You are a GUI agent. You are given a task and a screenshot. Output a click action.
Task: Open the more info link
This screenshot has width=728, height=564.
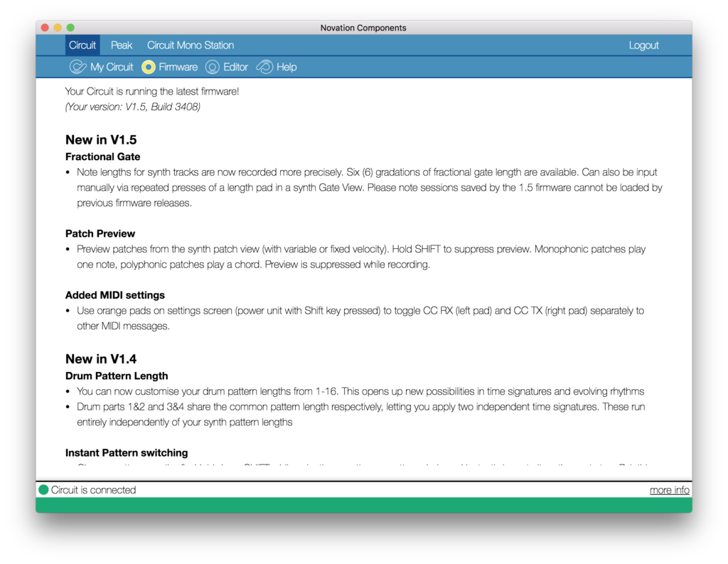[x=670, y=489]
